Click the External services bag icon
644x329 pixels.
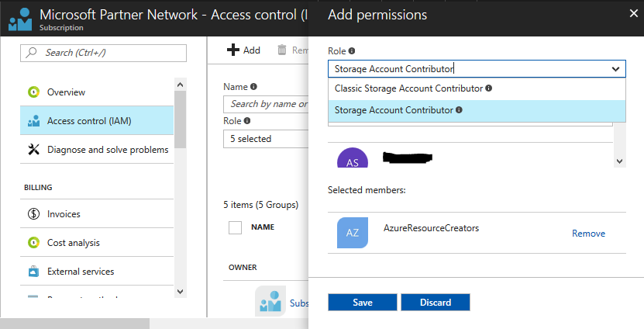[33, 272]
